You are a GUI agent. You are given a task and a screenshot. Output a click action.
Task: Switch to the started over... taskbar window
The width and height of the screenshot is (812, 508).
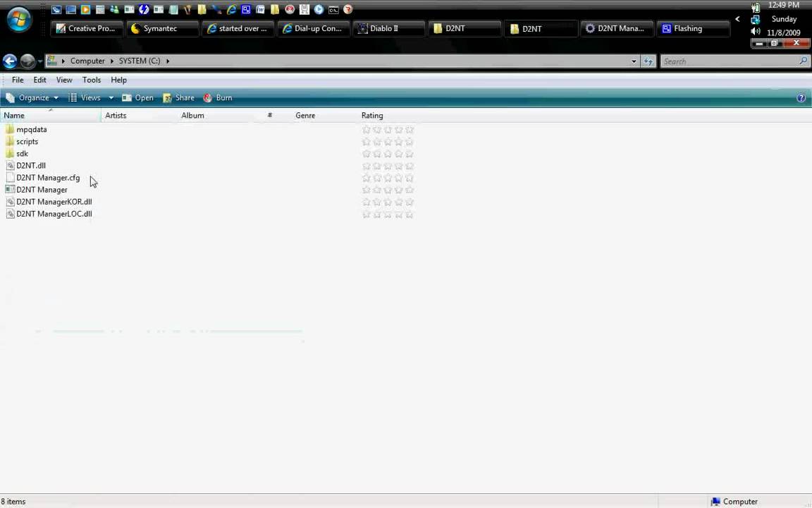(x=238, y=28)
